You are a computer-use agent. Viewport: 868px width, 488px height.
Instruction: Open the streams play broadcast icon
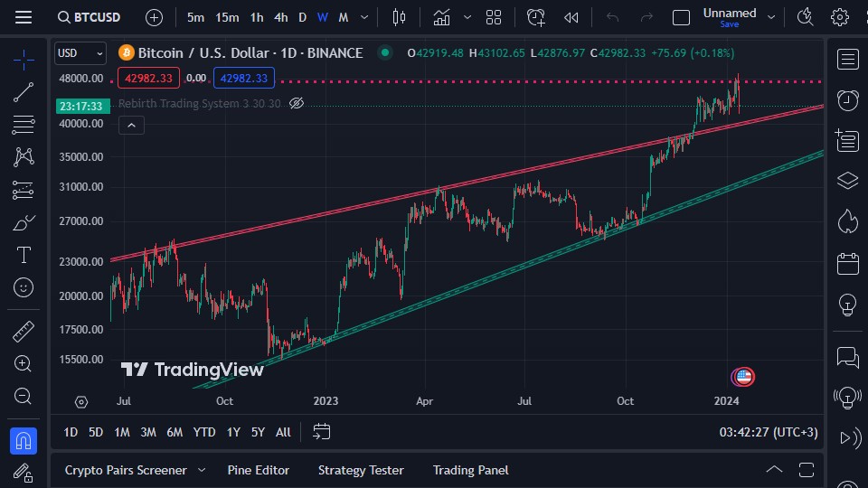point(850,438)
